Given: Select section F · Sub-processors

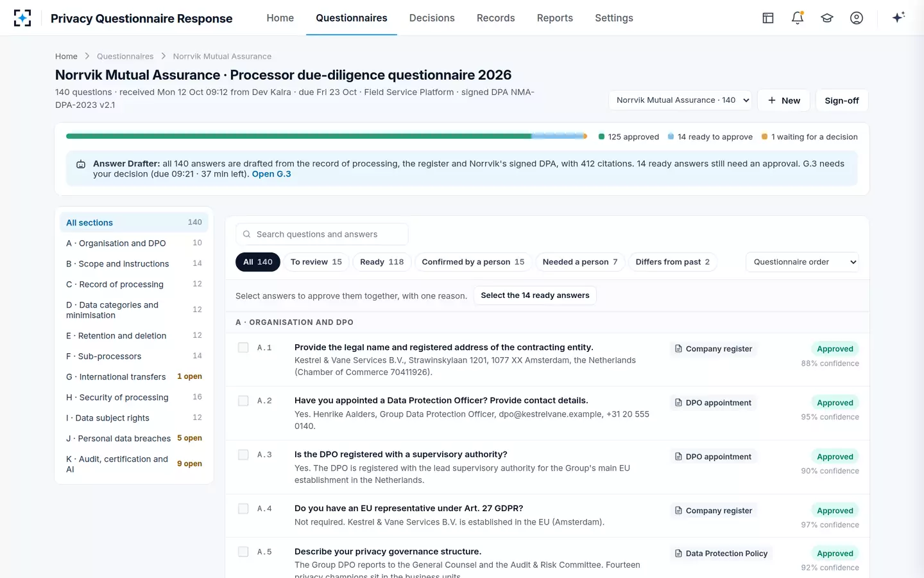Looking at the screenshot, I should coord(134,356).
